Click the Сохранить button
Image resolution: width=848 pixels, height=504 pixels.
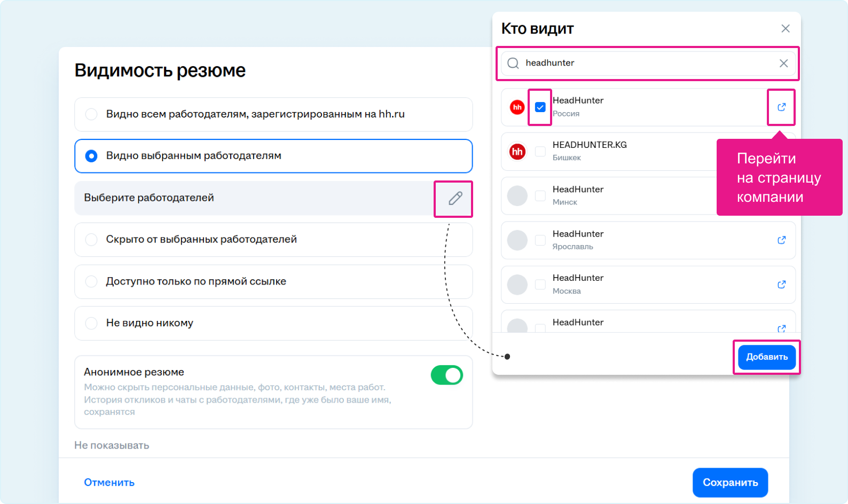(729, 483)
